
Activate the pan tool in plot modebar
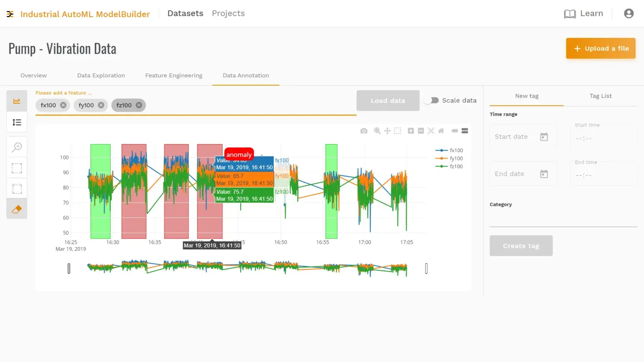(x=387, y=131)
